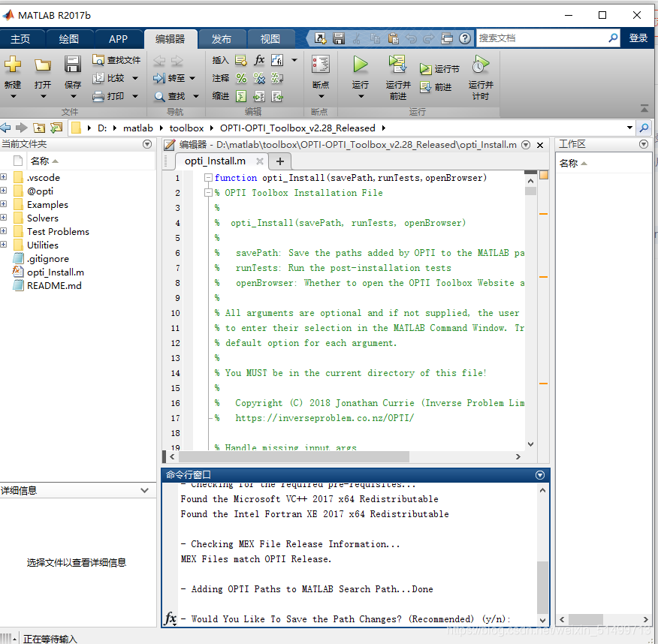The width and height of the screenshot is (658, 644).
Task: Insert function with the fx icon
Action: click(259, 60)
